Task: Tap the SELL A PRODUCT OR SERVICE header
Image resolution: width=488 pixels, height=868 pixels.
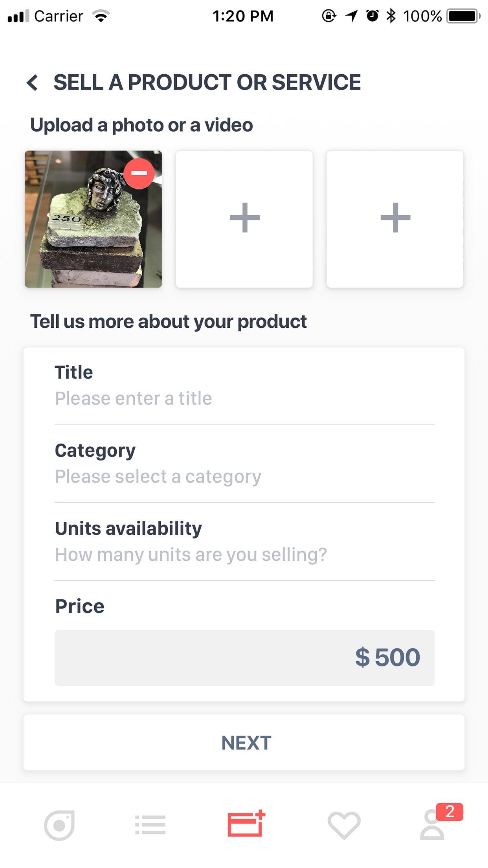Action: [207, 82]
